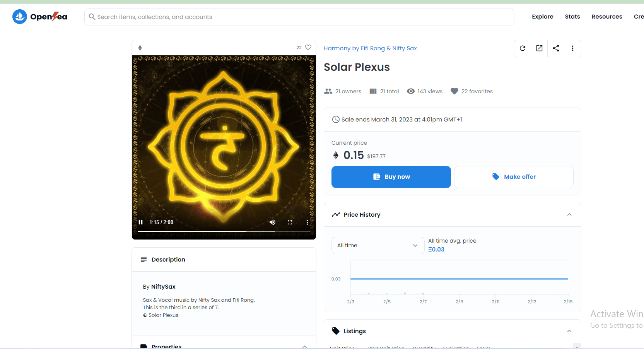The width and height of the screenshot is (644, 349).
Task: Click the share icon
Action: pyautogui.click(x=556, y=48)
